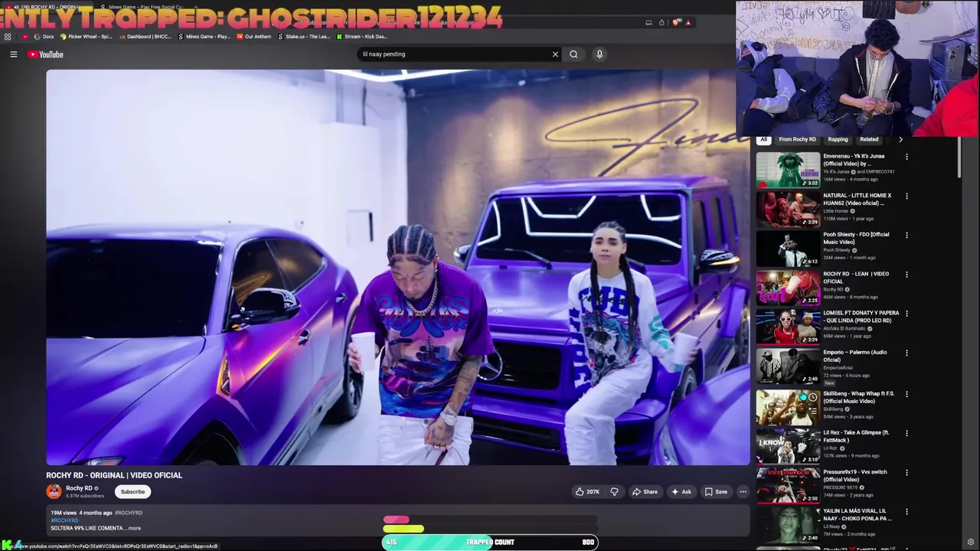Go to the YouTube home logo
This screenshot has height=551, width=980.
[x=46, y=54]
